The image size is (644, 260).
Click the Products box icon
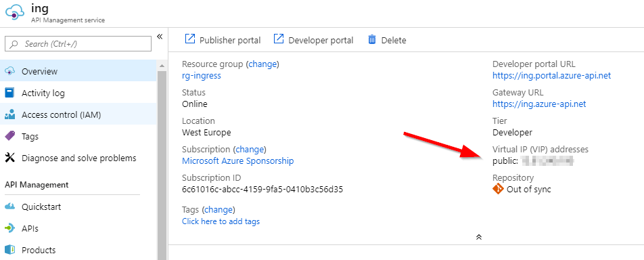tap(9, 250)
